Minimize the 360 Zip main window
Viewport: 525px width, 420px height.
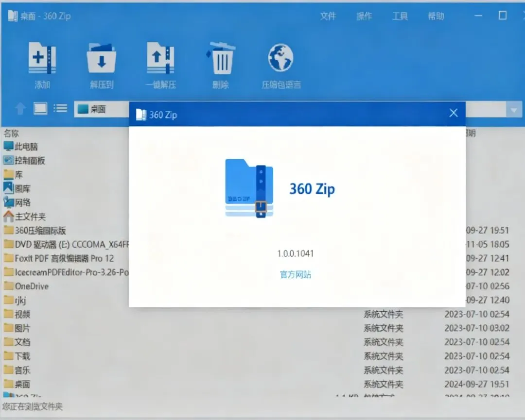tap(478, 16)
